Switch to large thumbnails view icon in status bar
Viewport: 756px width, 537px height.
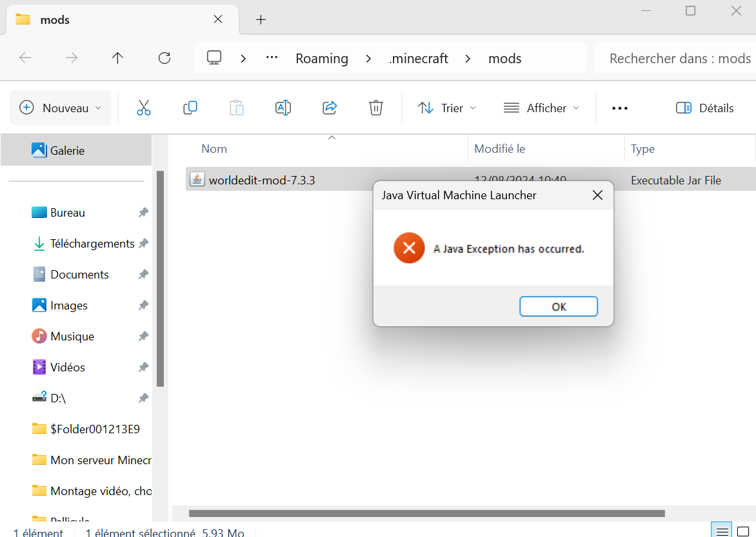pos(743,531)
